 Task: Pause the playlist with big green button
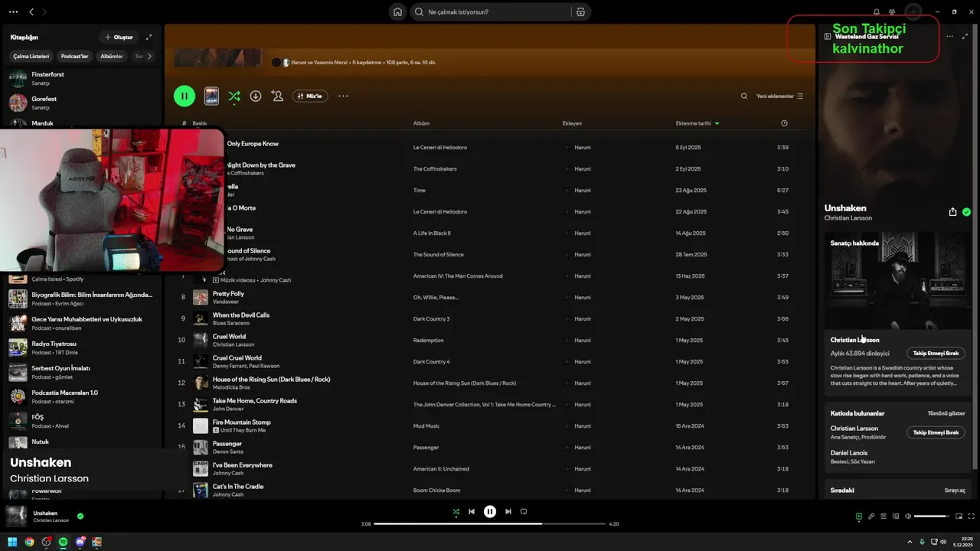coord(184,96)
